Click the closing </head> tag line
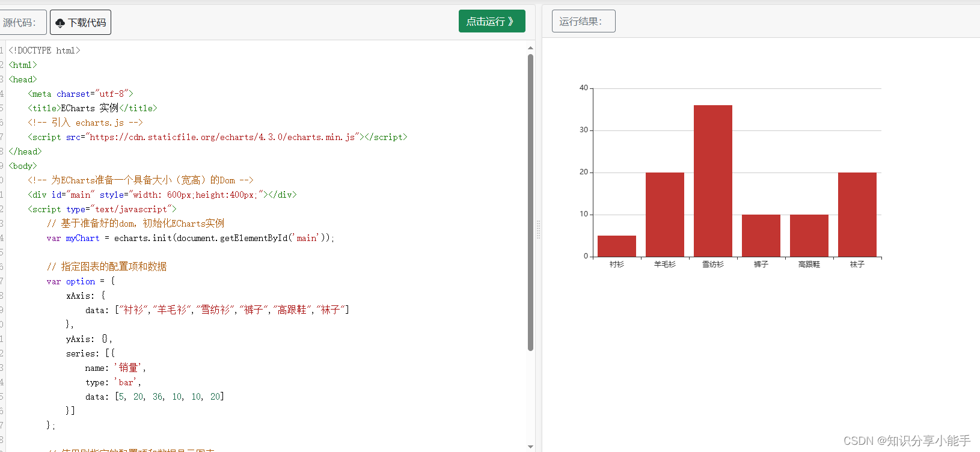The image size is (980, 452). [x=25, y=151]
